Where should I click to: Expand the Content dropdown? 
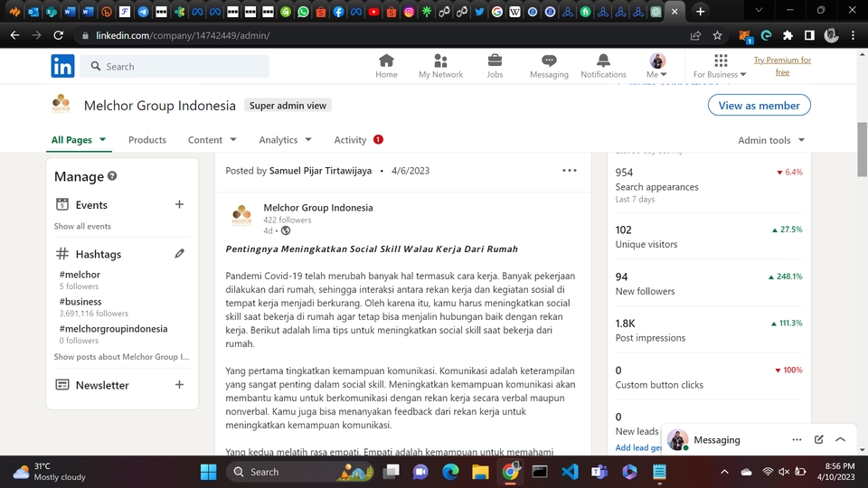pyautogui.click(x=212, y=140)
